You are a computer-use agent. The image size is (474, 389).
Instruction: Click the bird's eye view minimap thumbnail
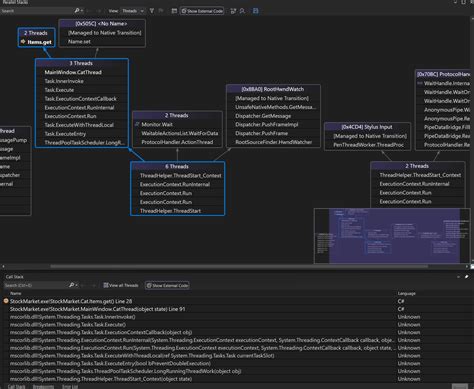coord(392,236)
